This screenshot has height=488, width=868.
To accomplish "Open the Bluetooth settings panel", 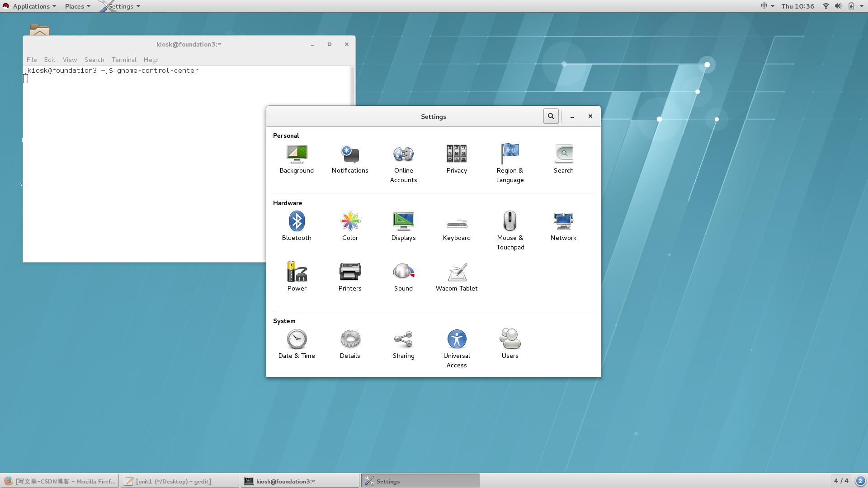I will pos(297,221).
